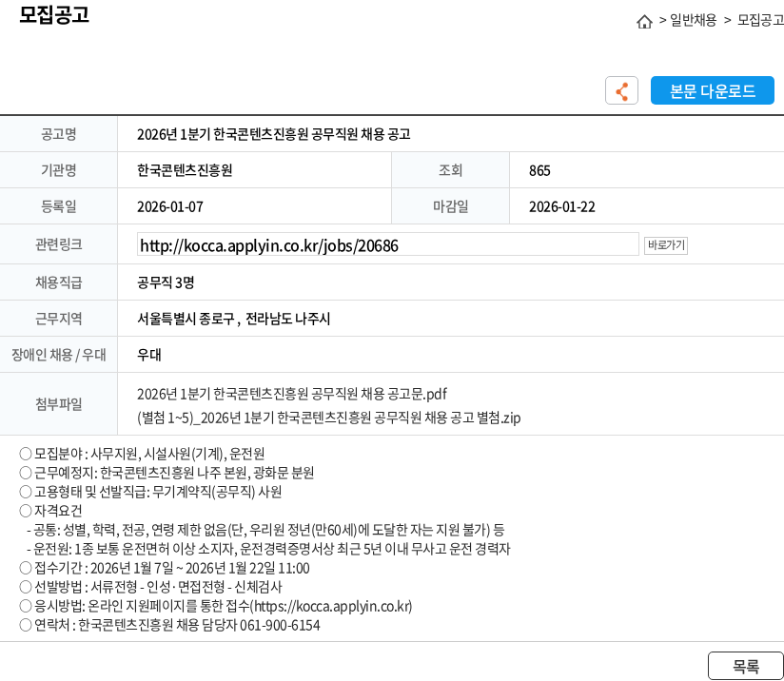Click the 본문 다운로드 button
Image resolution: width=784 pixels, height=681 pixels.
(x=712, y=90)
